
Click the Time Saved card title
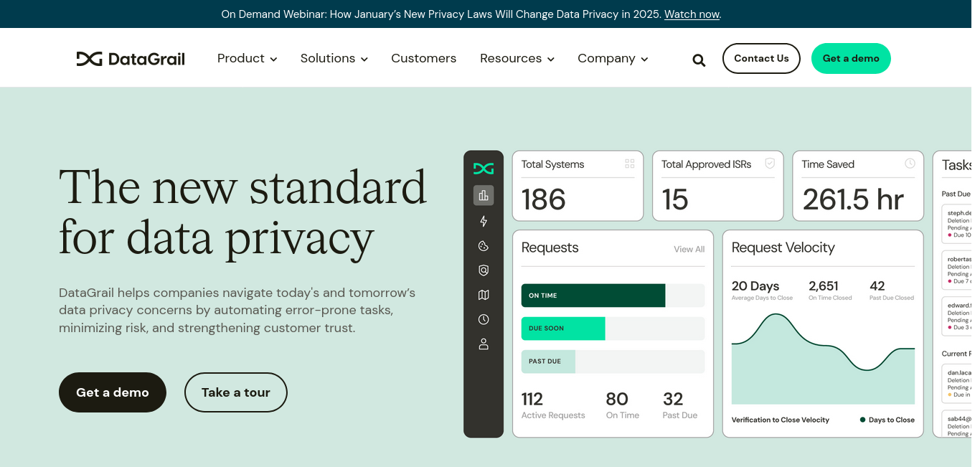click(828, 164)
